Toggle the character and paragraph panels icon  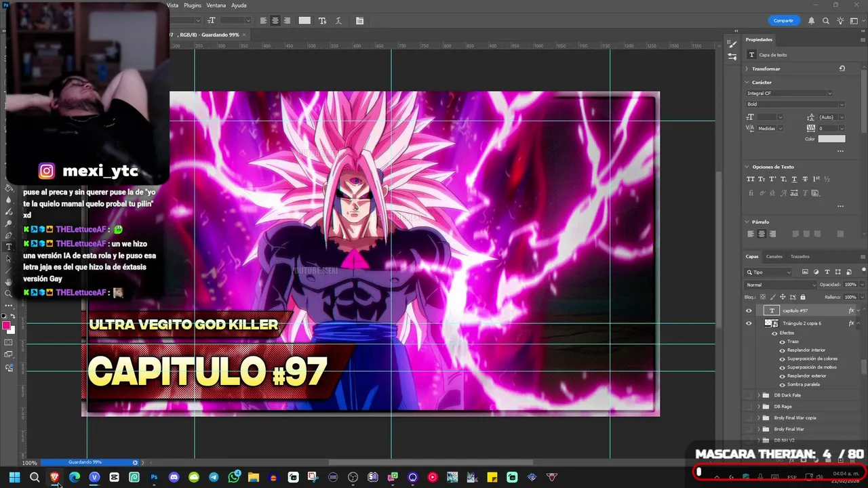pyautogui.click(x=359, y=20)
